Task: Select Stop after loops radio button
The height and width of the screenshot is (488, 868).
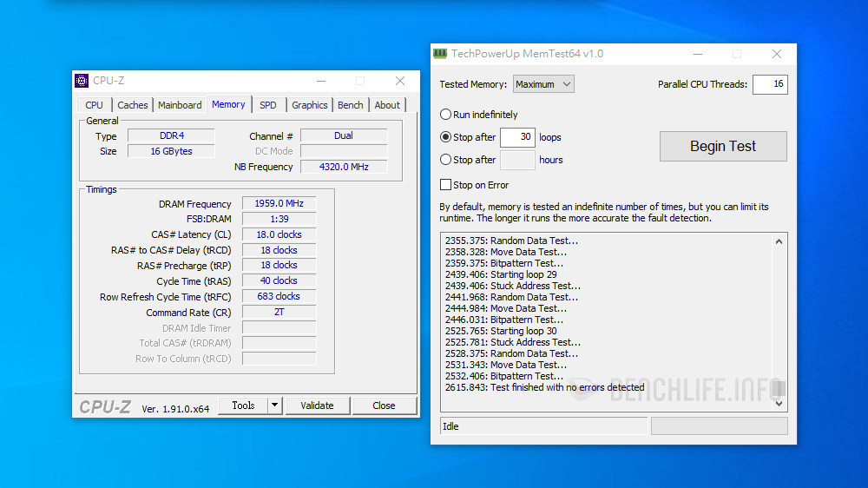Action: (446, 137)
